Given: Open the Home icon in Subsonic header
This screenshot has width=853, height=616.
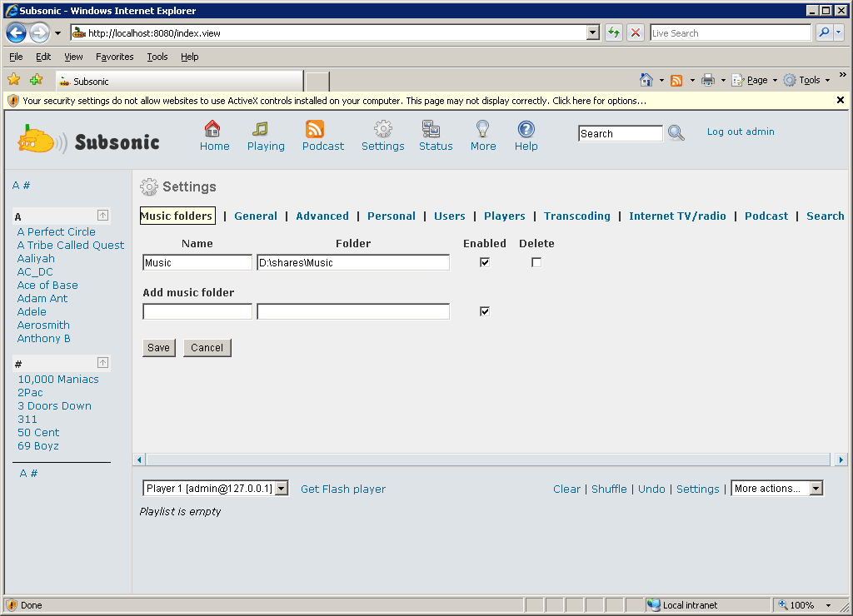Looking at the screenshot, I should point(212,129).
